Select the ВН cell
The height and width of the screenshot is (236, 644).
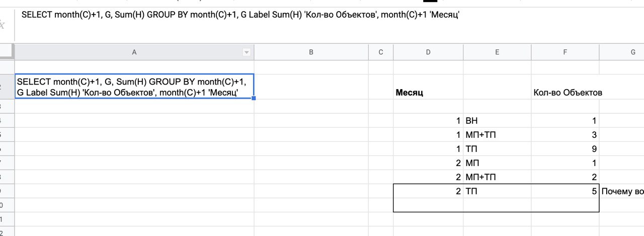pos(497,121)
